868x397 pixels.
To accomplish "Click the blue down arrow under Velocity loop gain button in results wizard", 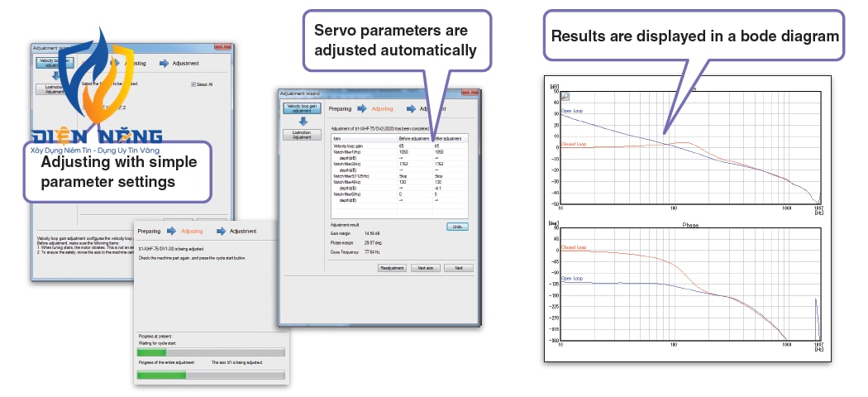I will [303, 122].
